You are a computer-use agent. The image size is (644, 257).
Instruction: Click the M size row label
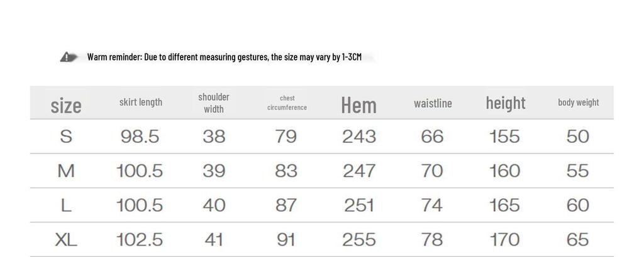pyautogui.click(x=66, y=171)
